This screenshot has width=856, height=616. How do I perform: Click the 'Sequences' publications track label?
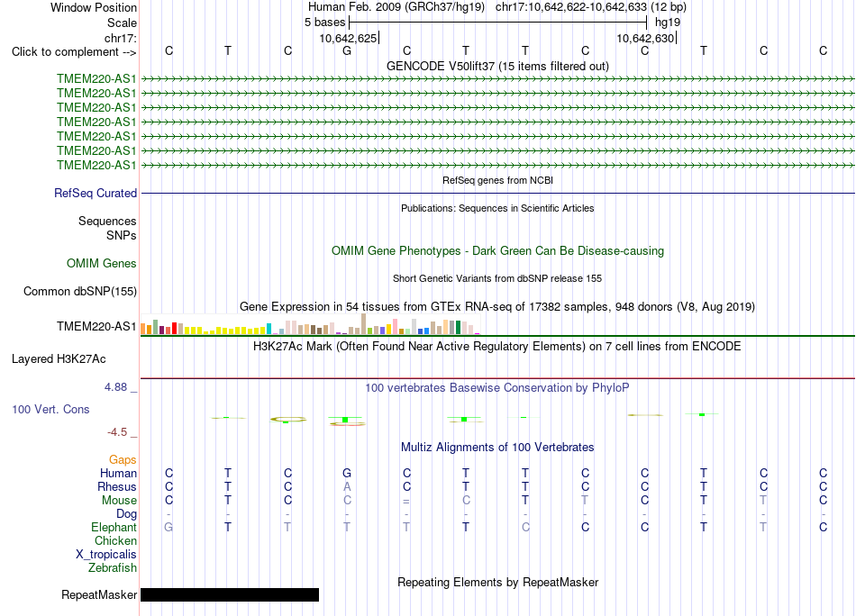point(107,221)
